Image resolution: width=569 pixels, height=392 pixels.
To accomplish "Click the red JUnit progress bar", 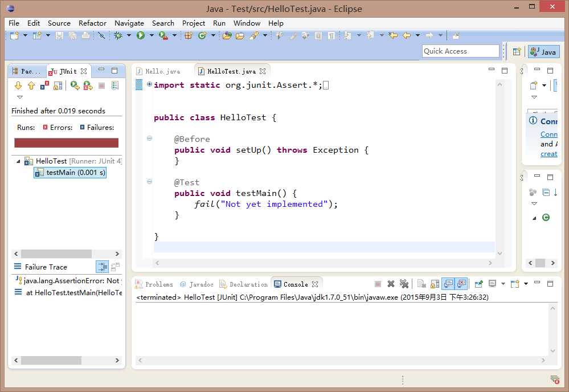I will pyautogui.click(x=66, y=142).
